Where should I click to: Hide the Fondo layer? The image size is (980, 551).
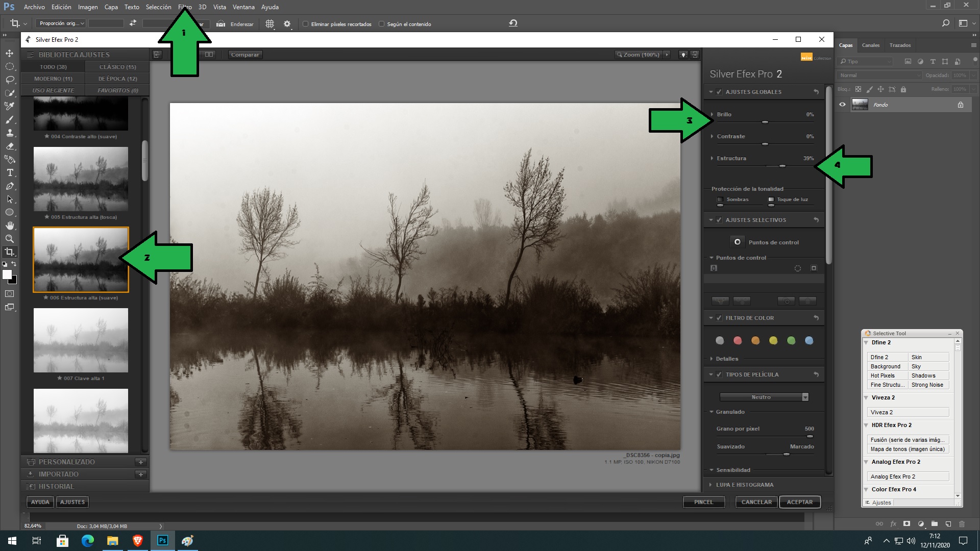point(842,105)
